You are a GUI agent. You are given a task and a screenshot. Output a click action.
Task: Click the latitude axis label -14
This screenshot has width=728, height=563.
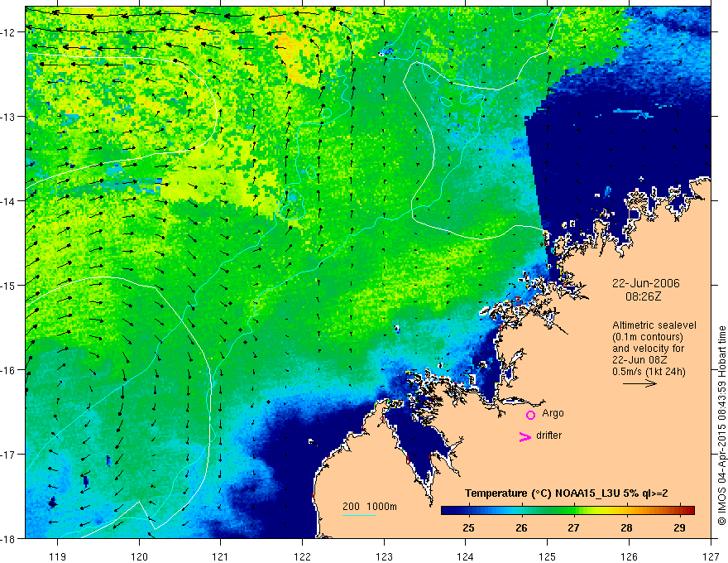pyautogui.click(x=9, y=201)
